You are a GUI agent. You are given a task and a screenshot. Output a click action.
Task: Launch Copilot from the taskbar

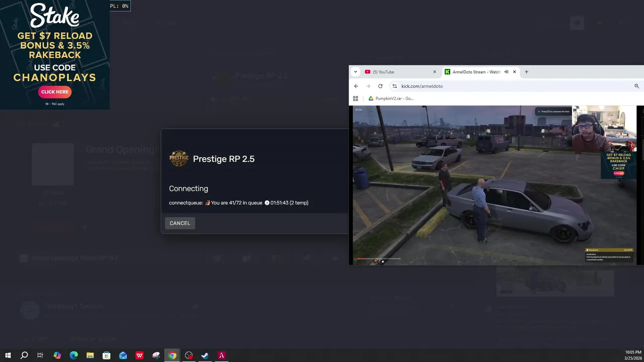point(57,355)
